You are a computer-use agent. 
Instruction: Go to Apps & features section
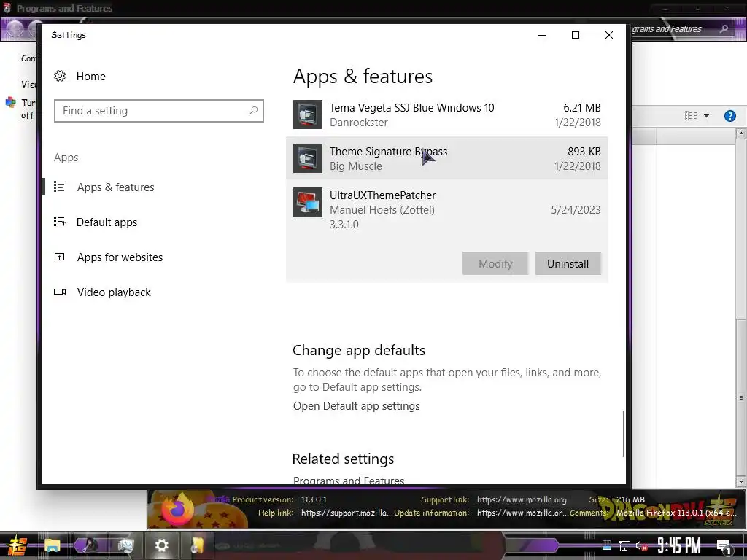pyautogui.click(x=116, y=187)
